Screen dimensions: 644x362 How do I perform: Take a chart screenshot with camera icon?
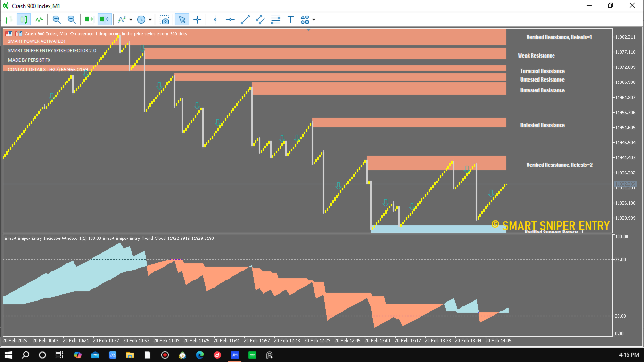(x=165, y=19)
